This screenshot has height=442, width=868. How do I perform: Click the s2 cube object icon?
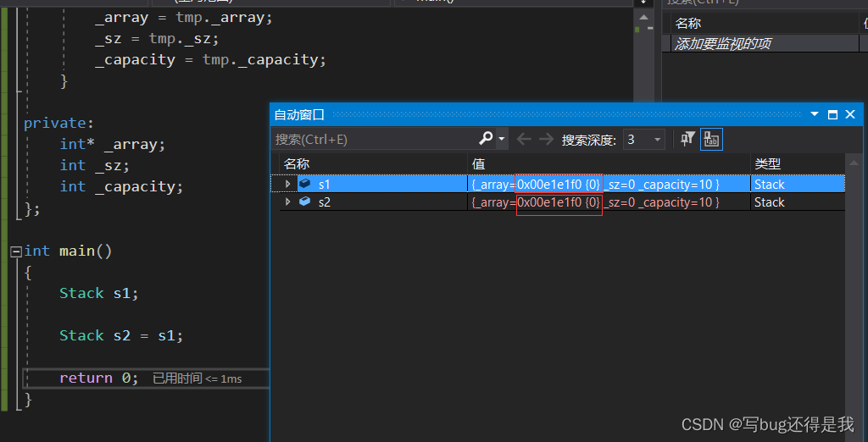304,202
